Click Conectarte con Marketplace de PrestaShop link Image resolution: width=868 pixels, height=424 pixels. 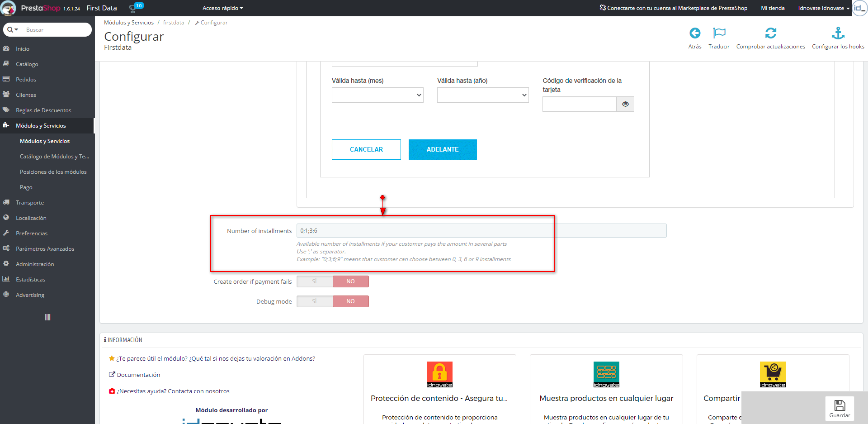pos(674,8)
